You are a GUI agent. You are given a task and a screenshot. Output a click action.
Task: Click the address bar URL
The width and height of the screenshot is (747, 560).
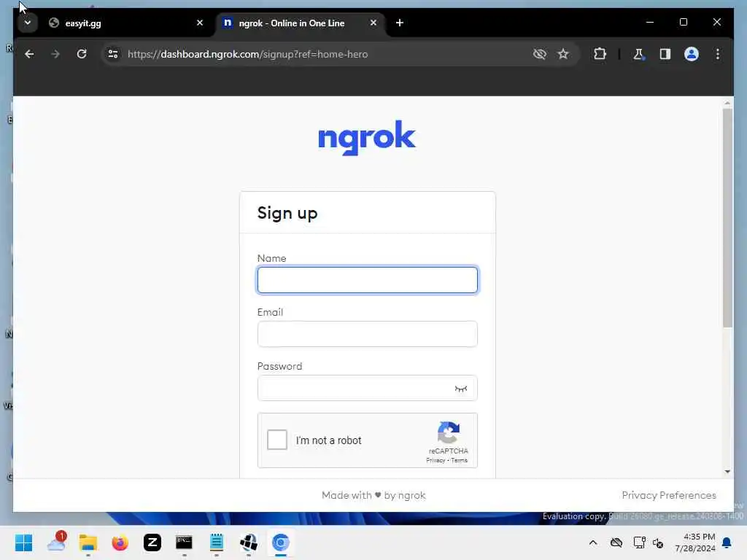[x=248, y=54]
